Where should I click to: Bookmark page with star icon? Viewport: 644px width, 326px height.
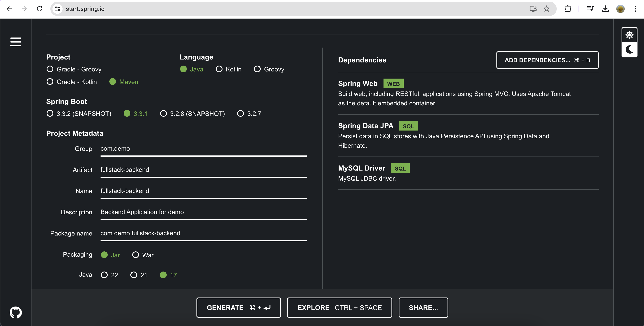tap(547, 9)
